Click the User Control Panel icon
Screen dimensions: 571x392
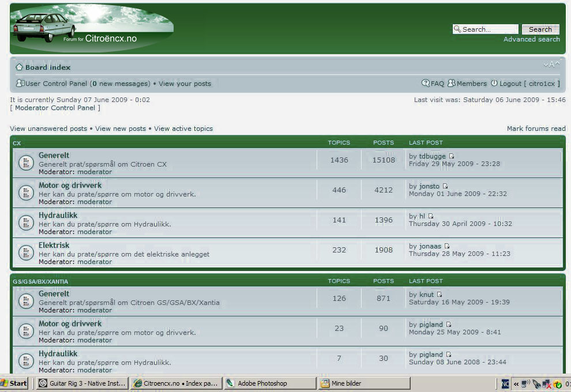point(20,84)
